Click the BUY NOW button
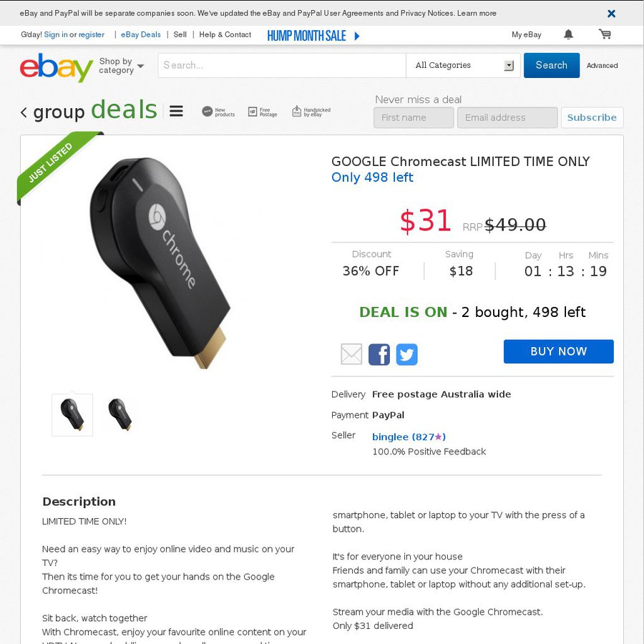The height and width of the screenshot is (644, 644). coord(559,351)
